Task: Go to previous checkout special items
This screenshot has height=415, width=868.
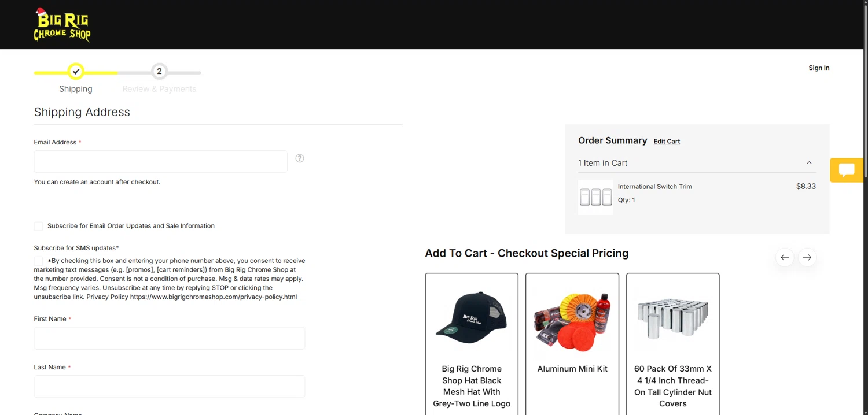Action: click(785, 257)
